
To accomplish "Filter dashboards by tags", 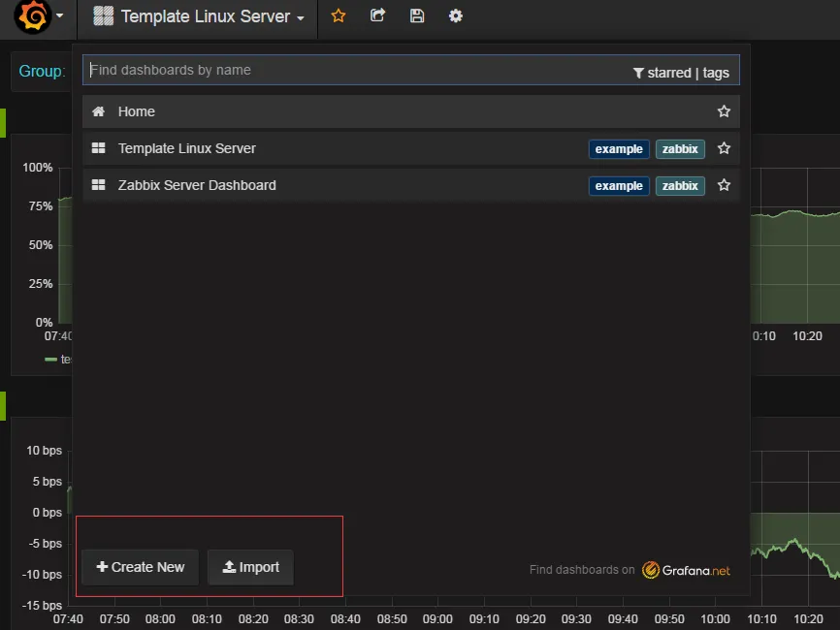I will (x=716, y=73).
